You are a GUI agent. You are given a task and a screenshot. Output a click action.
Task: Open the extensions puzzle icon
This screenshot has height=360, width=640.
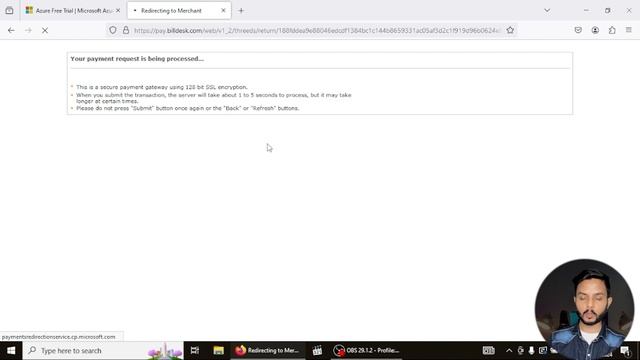(612, 30)
